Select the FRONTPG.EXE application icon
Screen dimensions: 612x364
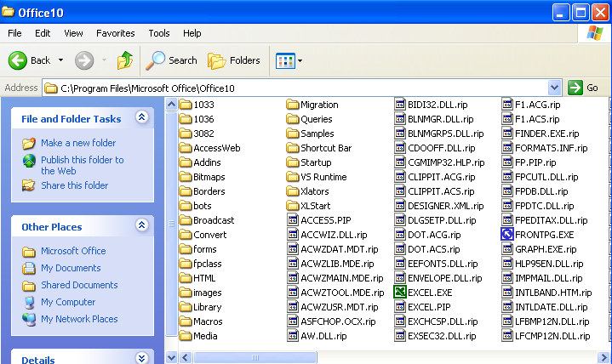[506, 235]
